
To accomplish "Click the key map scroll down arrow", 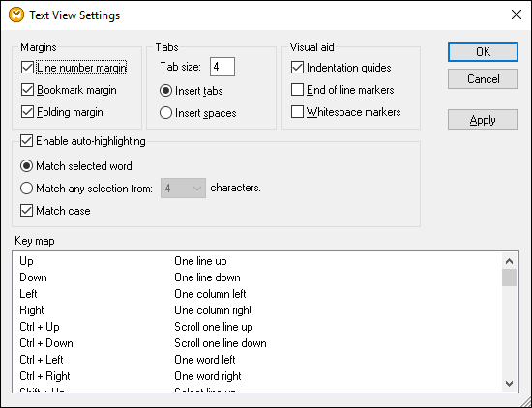I will [x=509, y=384].
